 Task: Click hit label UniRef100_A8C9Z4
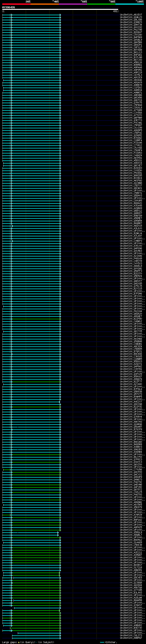(131, 346)
